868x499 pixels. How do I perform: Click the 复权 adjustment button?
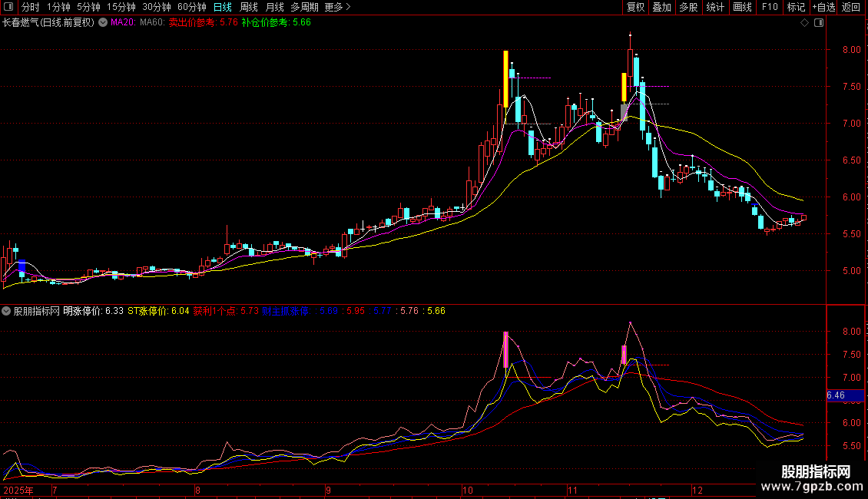click(x=635, y=7)
